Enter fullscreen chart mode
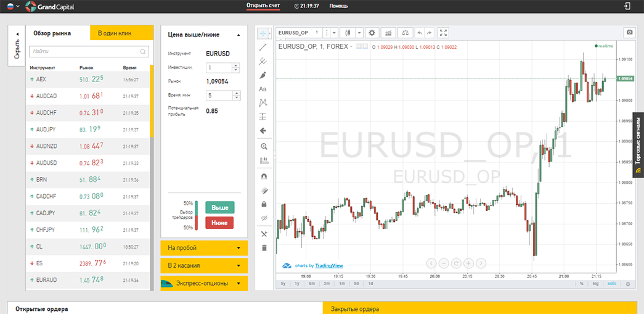644x314 pixels. pos(443,33)
